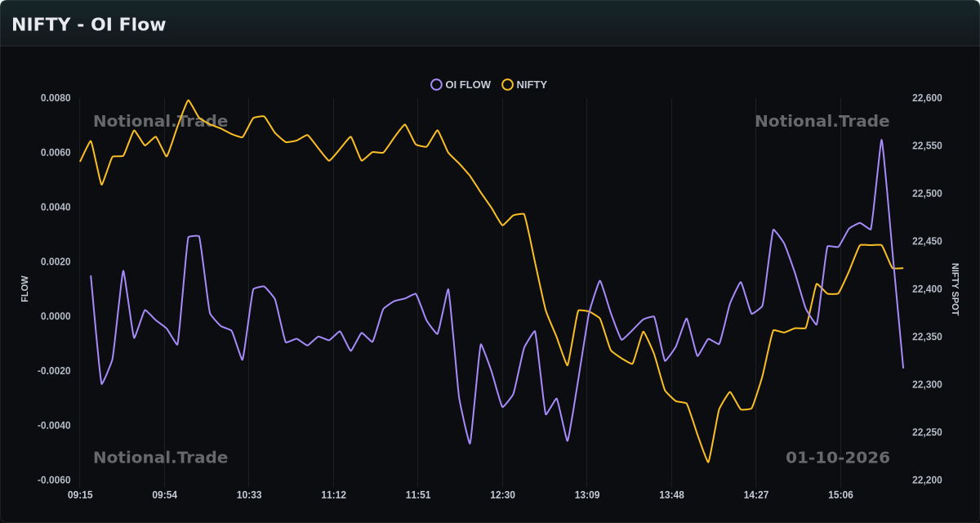The image size is (980, 523).
Task: Click the 22,600 spot axis value
Action: tap(927, 98)
